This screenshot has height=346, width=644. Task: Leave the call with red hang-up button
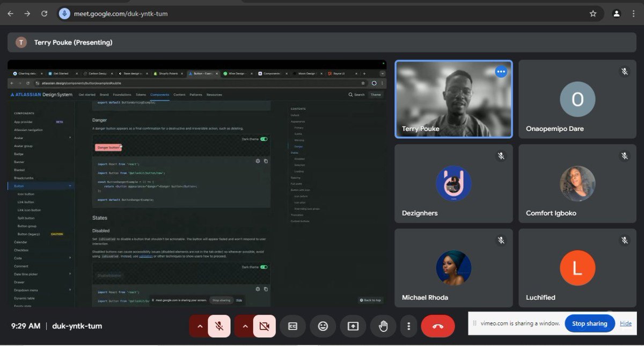[x=438, y=326]
